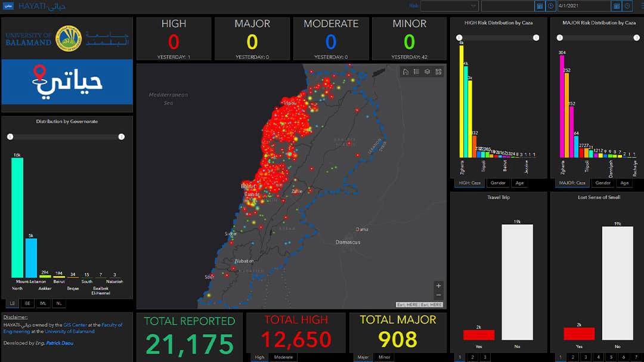
Task: Open clock picker for the empty date field
Action: coord(550,6)
